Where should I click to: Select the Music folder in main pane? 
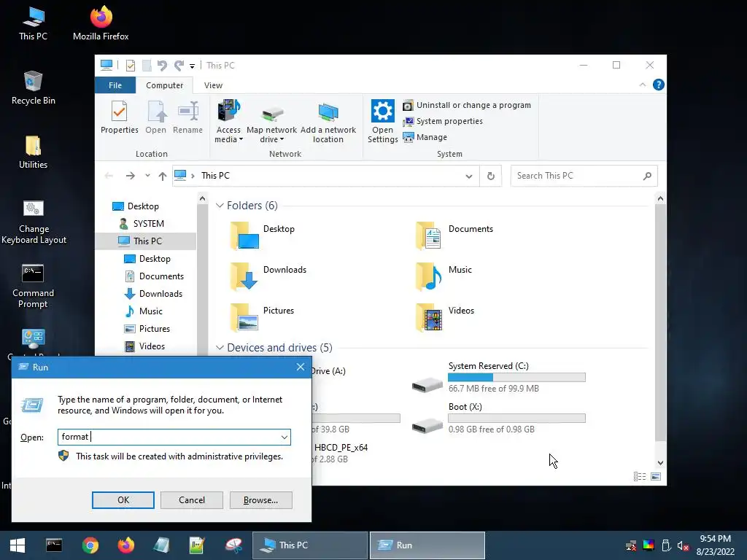[x=443, y=276]
